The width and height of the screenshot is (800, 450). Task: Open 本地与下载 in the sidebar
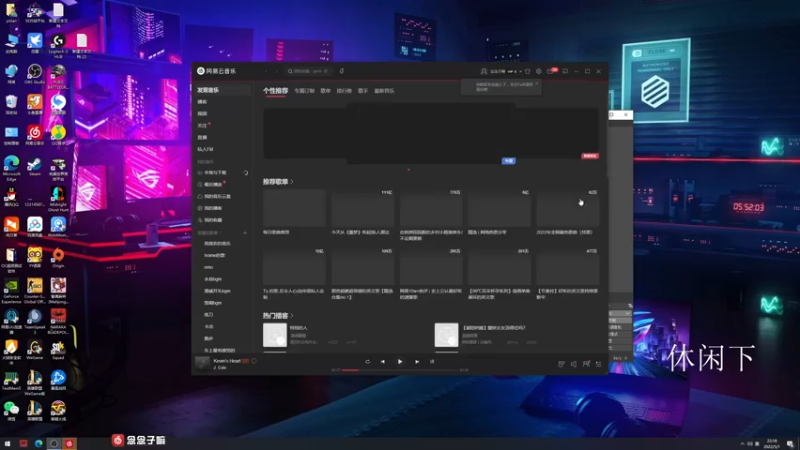215,172
